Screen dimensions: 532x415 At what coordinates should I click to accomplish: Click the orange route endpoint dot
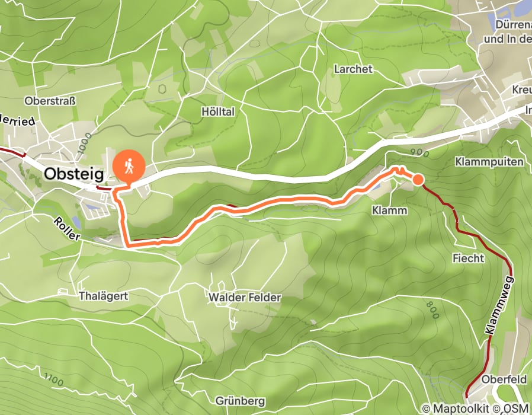click(x=418, y=179)
